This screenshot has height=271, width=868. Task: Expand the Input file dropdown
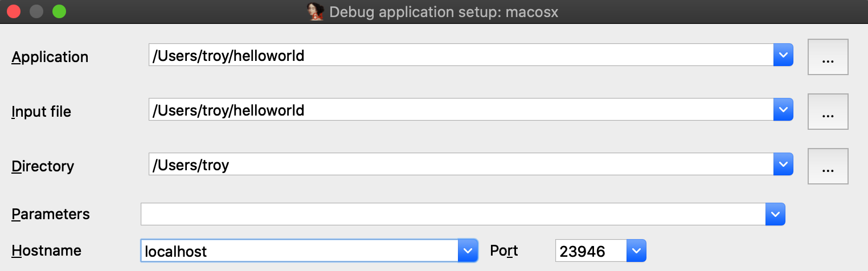(783, 109)
